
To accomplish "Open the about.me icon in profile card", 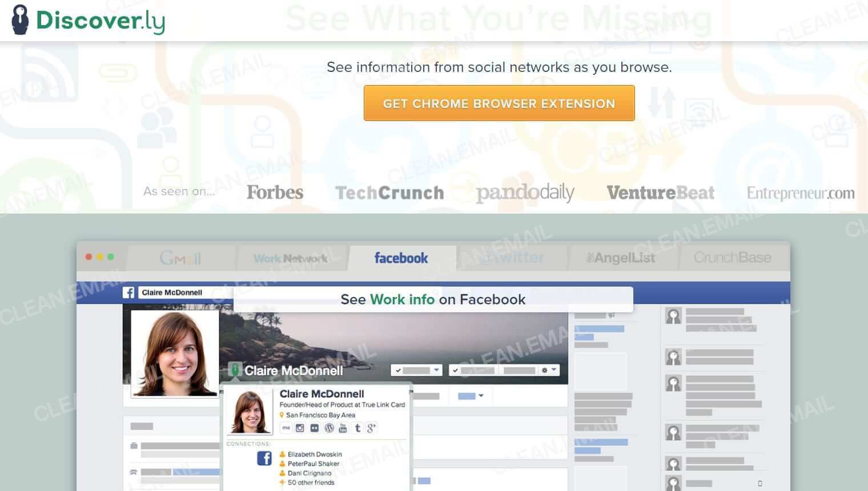I will click(286, 428).
